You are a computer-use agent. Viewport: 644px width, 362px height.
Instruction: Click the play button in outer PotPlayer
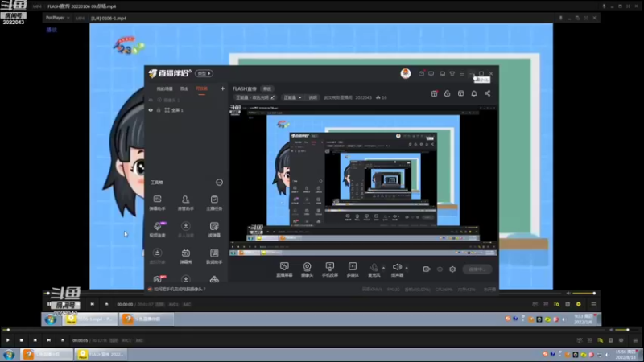7,340
